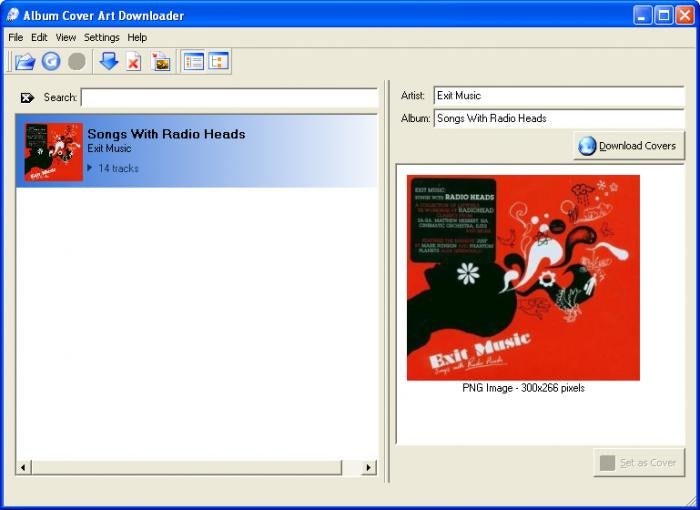Click the horizontal scrollbar right arrow
The width and height of the screenshot is (700, 510).
tap(368, 468)
